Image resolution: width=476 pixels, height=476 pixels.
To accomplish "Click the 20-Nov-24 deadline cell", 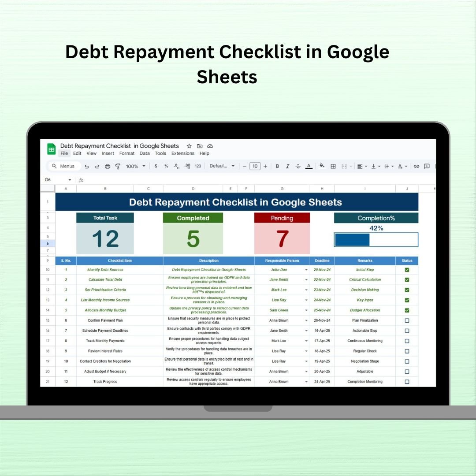I will [322, 270].
